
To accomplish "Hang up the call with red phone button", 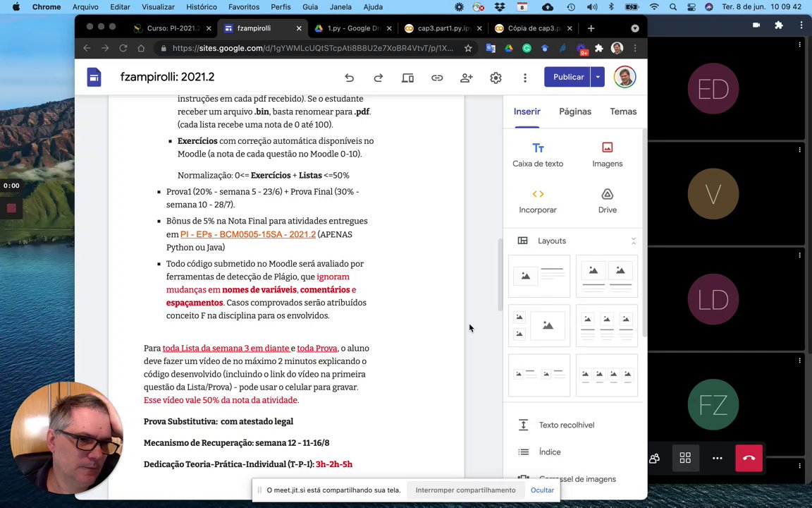I will (749, 458).
